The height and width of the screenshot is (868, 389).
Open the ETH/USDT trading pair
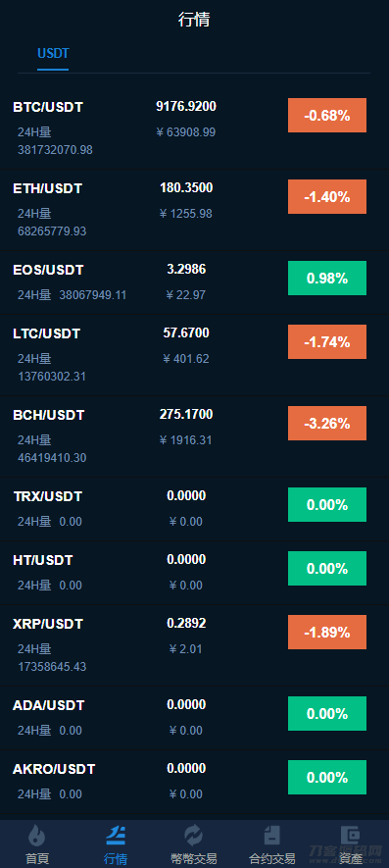(x=194, y=210)
